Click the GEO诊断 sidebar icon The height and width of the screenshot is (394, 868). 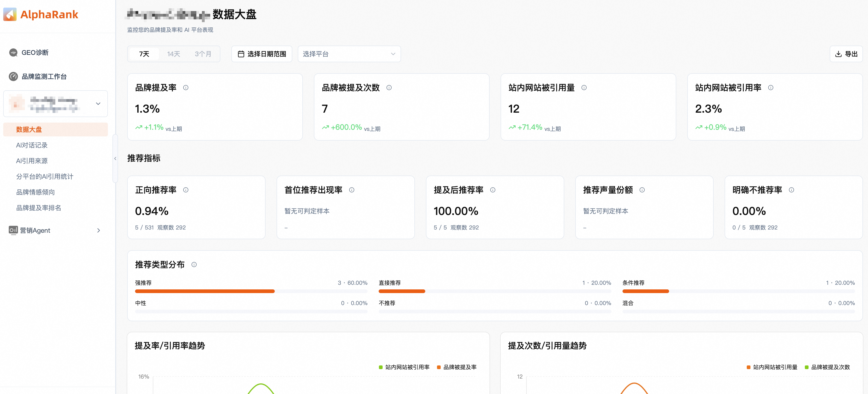(13, 53)
